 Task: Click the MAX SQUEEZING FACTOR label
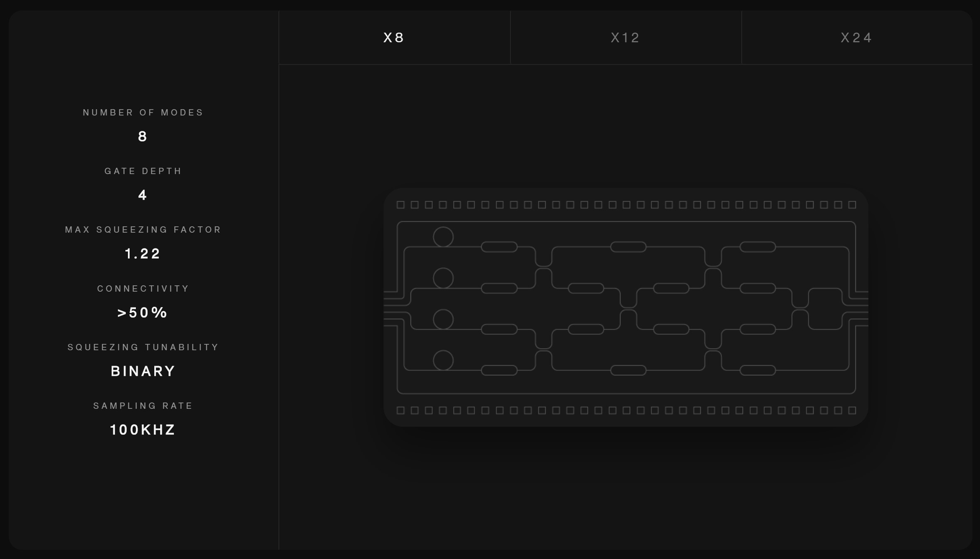point(143,230)
